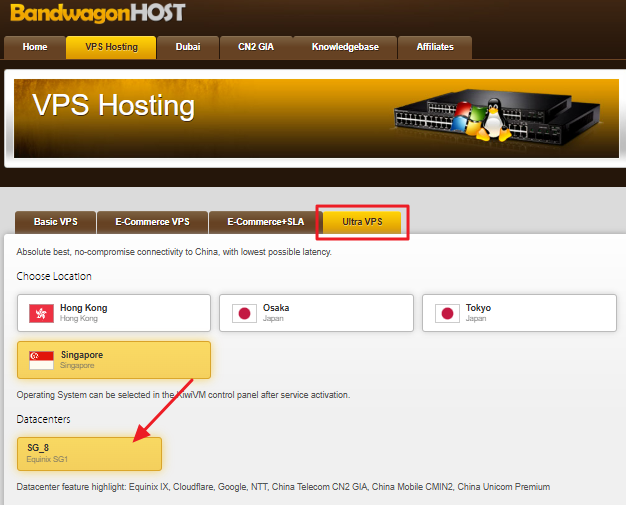Click the 'Operating System can be selected' note
This screenshot has height=505, width=626.
tap(183, 395)
